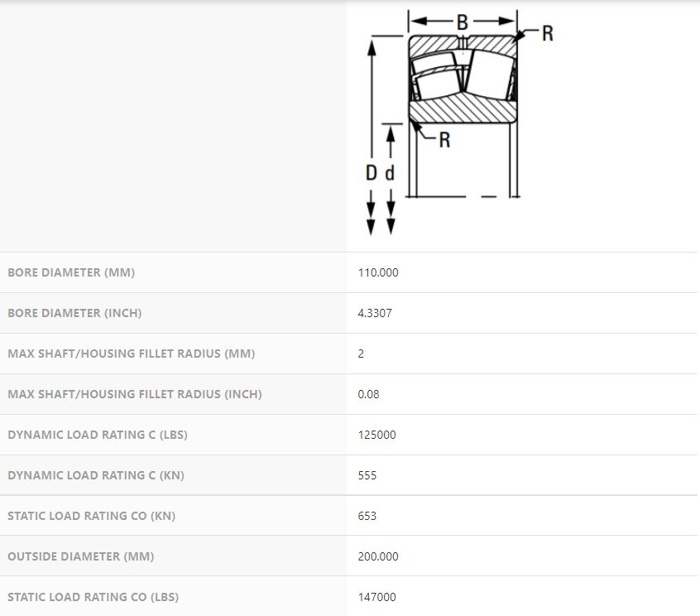Select the 125000 dynamic load value
The width and height of the screenshot is (700, 616).
pos(376,435)
